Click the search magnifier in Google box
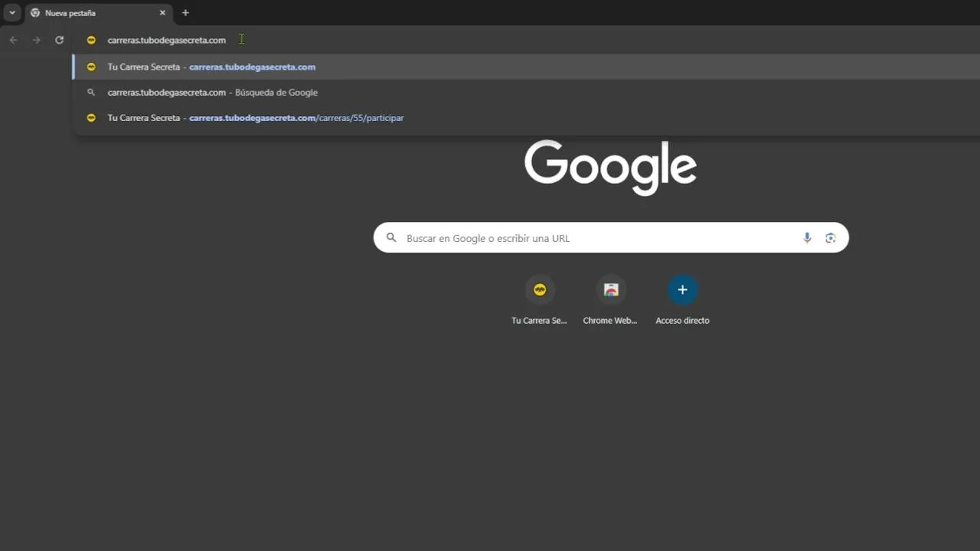 tap(391, 238)
